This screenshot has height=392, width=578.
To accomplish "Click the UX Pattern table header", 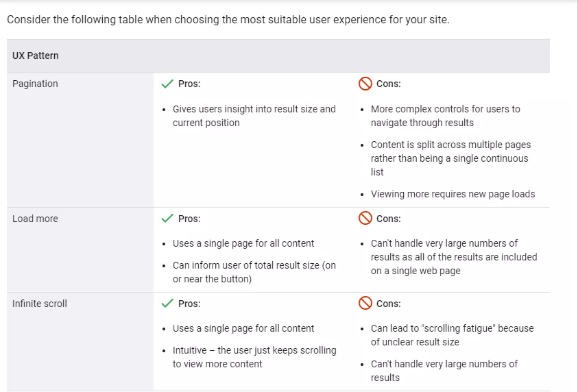I will [36, 56].
